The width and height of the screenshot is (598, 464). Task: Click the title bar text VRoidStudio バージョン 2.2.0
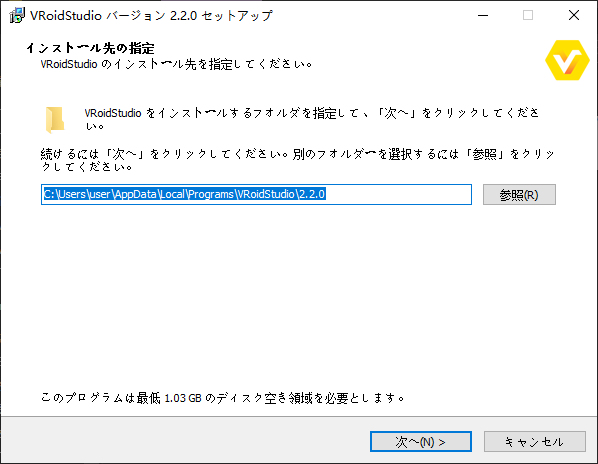pyautogui.click(x=114, y=16)
